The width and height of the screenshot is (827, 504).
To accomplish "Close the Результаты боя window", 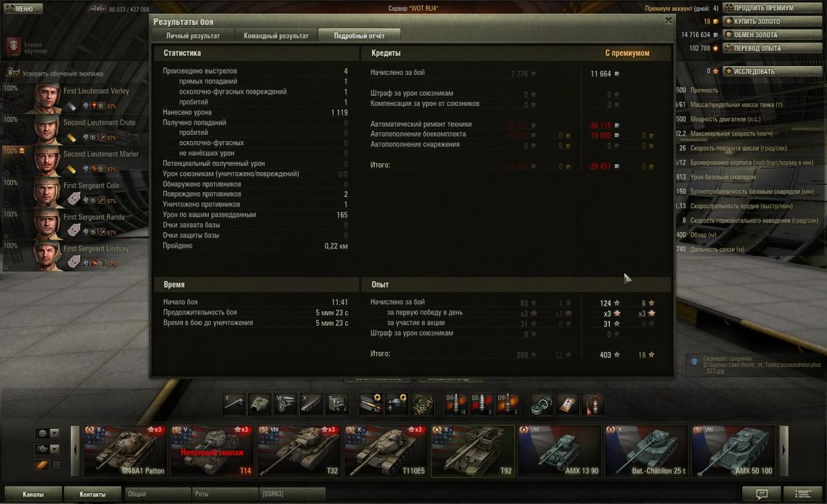I will click(668, 21).
